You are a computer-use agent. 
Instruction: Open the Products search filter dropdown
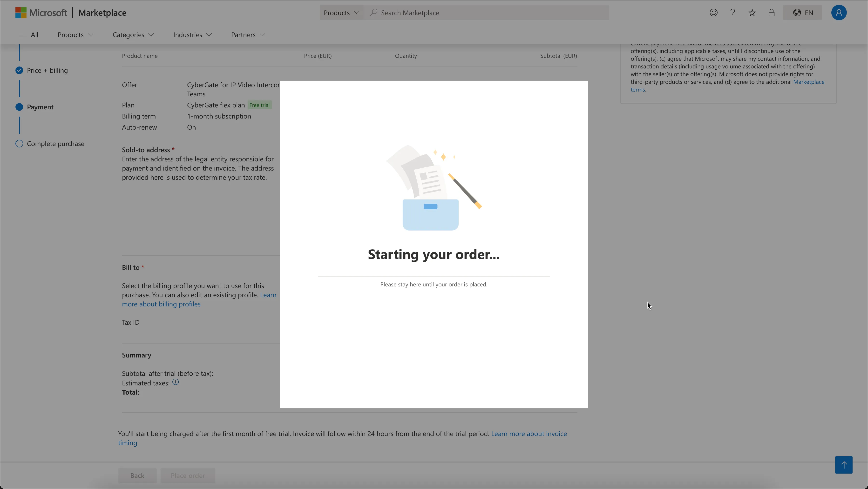click(341, 13)
